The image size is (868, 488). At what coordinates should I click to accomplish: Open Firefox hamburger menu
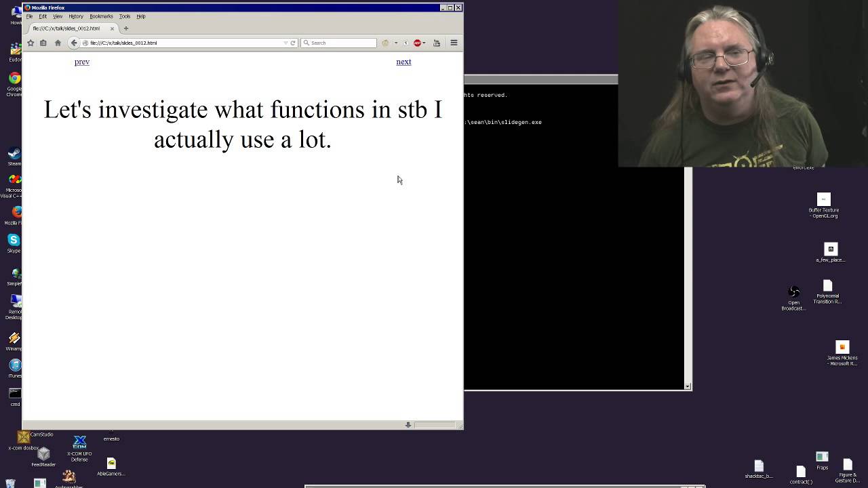pos(454,43)
